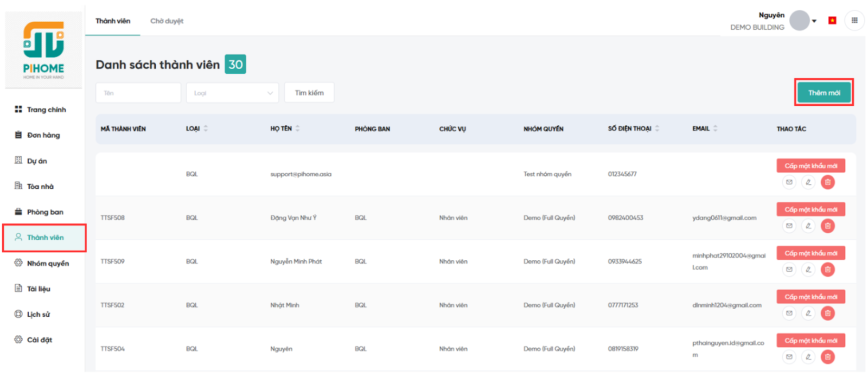Click the PIHOME logo
This screenshot has width=868, height=377.
43,50
